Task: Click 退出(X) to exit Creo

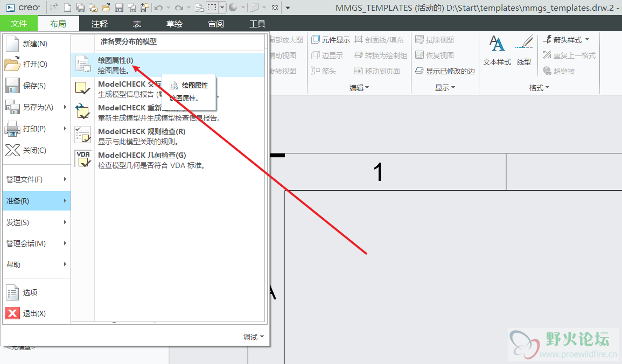Action: click(37, 313)
